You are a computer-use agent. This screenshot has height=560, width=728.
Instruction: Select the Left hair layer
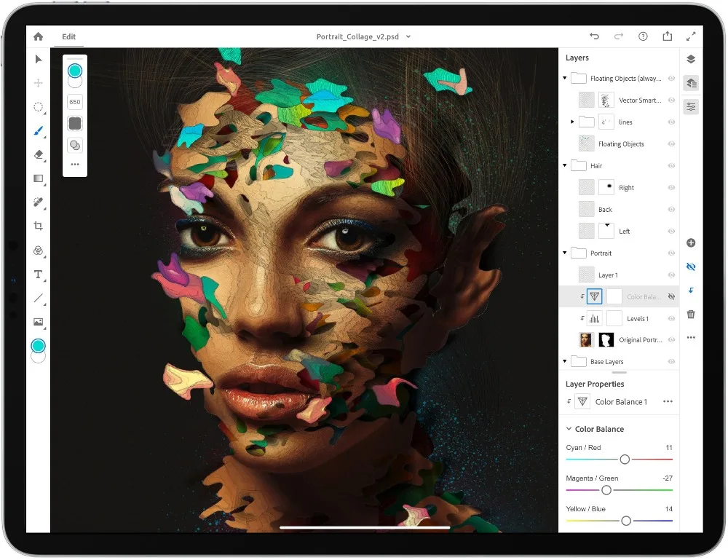(x=620, y=232)
